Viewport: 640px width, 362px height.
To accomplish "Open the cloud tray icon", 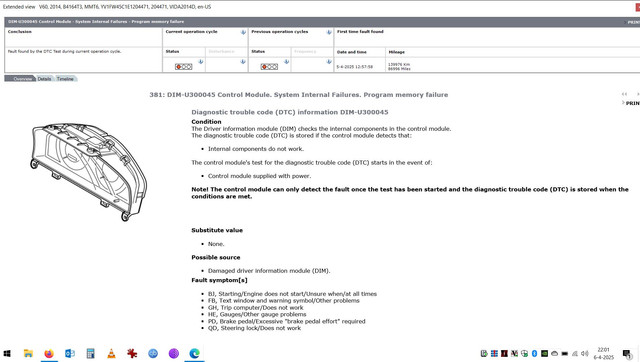I will [x=554, y=353].
